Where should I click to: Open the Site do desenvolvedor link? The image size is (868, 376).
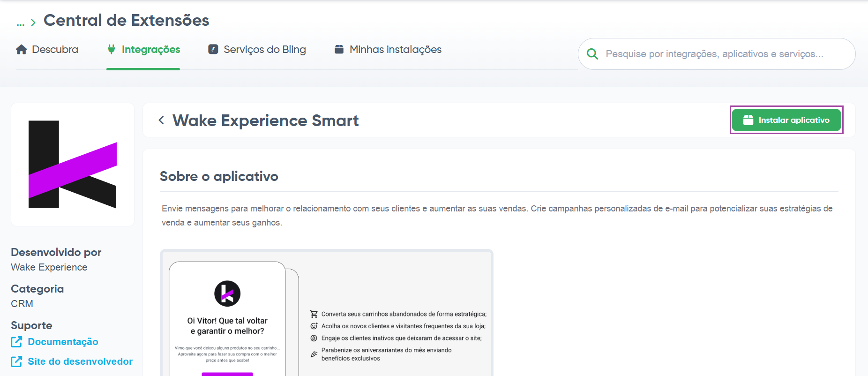pyautogui.click(x=80, y=361)
